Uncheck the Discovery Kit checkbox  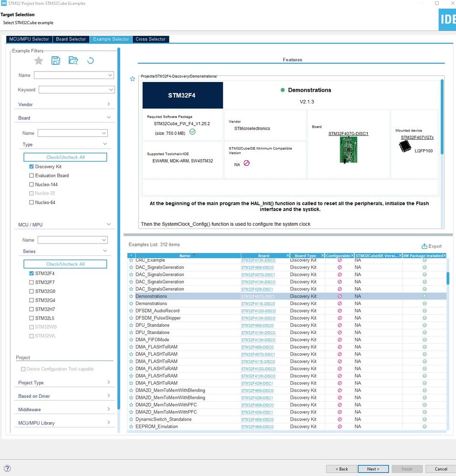[x=31, y=167]
